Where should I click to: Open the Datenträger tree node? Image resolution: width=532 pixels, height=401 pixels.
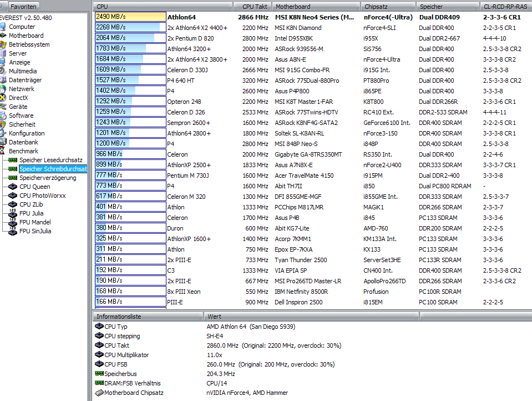(x=25, y=80)
